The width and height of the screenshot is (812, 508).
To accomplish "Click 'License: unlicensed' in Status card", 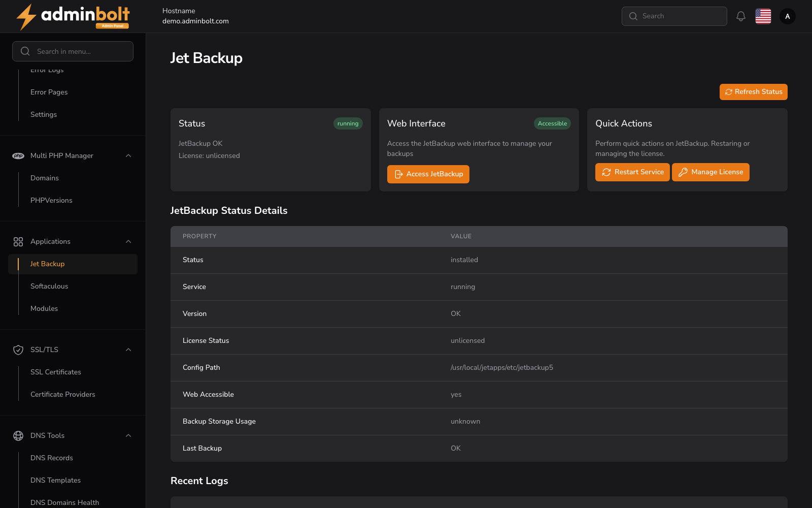I will [209, 156].
